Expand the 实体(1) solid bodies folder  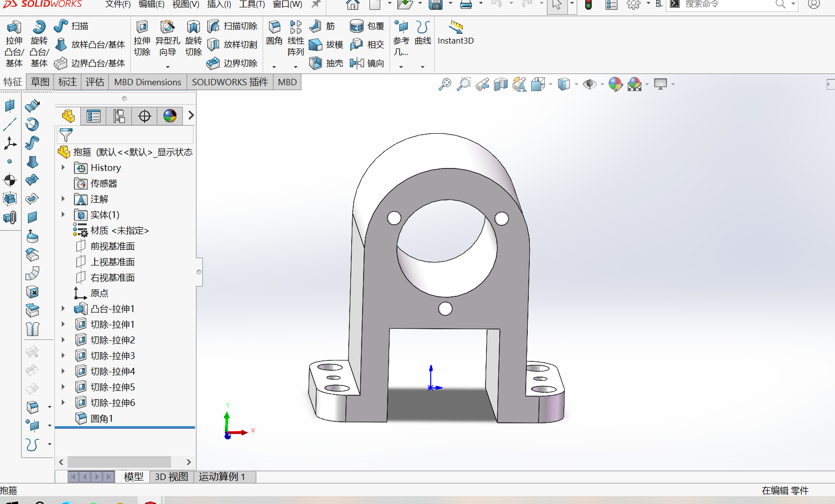point(63,215)
